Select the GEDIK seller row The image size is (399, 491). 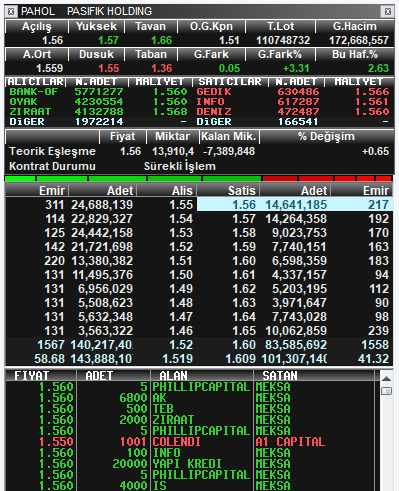tap(293, 92)
